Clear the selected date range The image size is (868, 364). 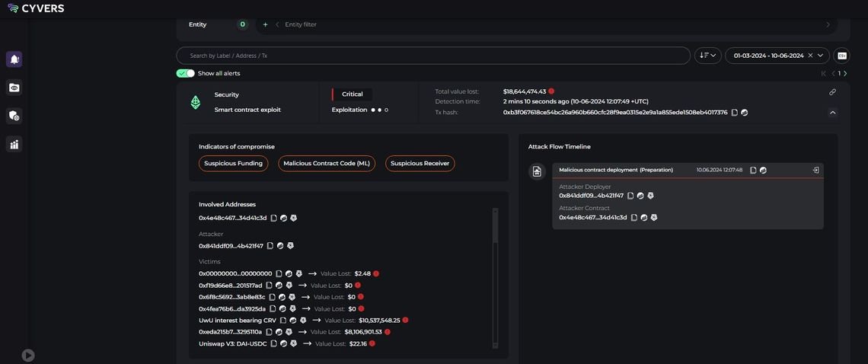tap(810, 56)
